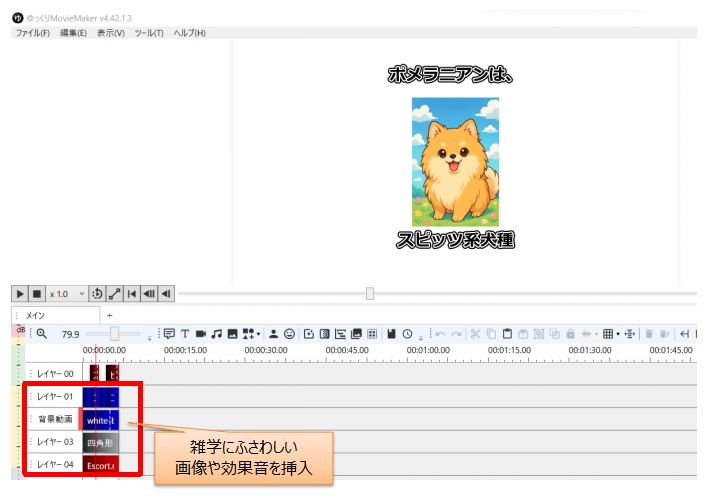711x496 pixels.
Task: Click the stacked-pictures item icon
Action: tap(356, 334)
